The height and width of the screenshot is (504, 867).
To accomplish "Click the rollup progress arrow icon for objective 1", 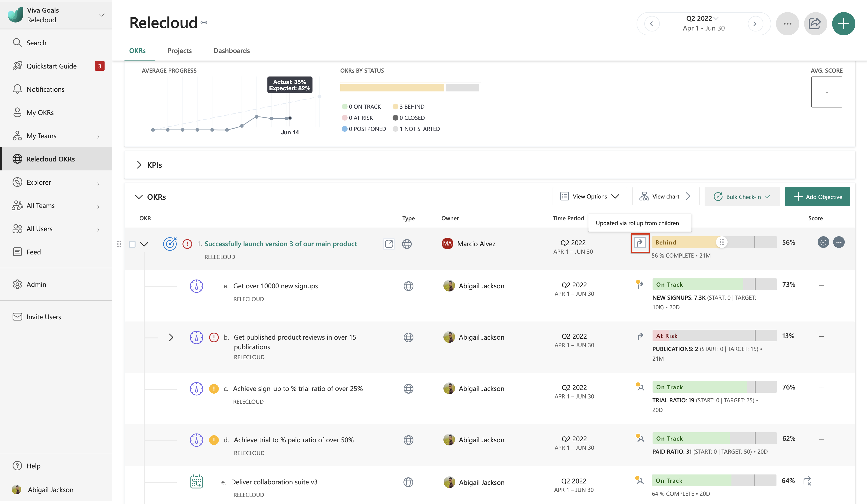I will [x=639, y=243].
